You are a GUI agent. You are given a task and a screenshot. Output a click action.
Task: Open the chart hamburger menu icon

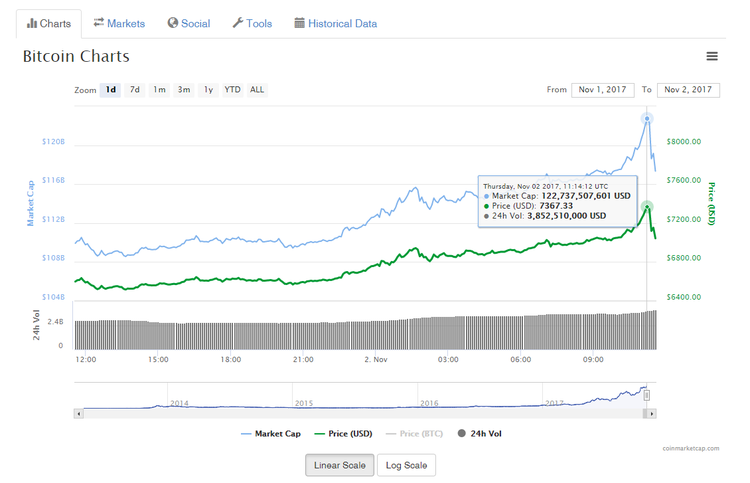coord(711,57)
